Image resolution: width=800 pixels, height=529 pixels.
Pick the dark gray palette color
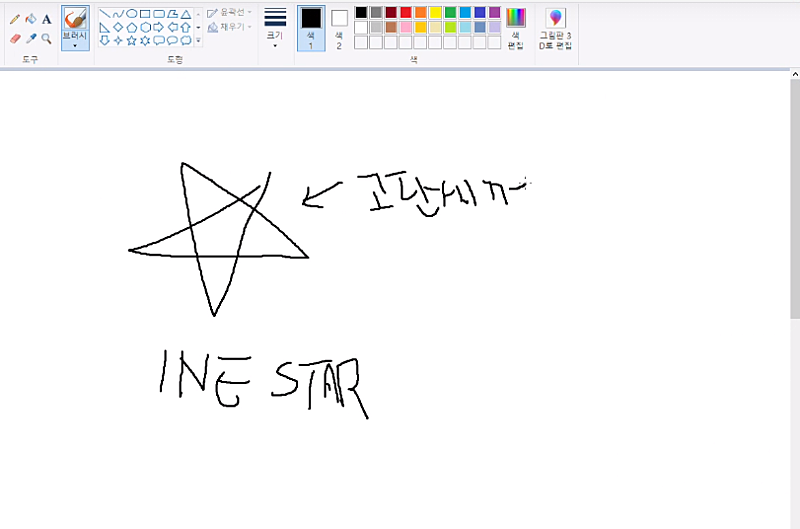376,12
